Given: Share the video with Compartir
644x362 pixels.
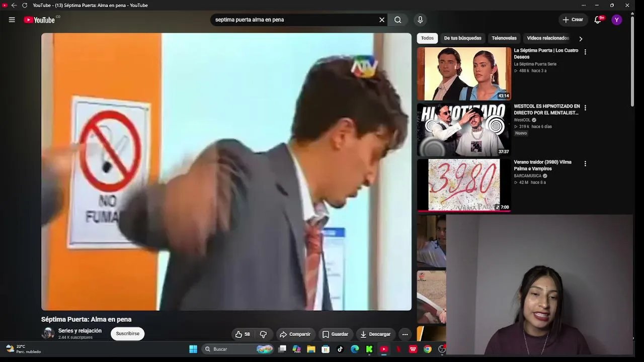Looking at the screenshot, I should (295, 334).
